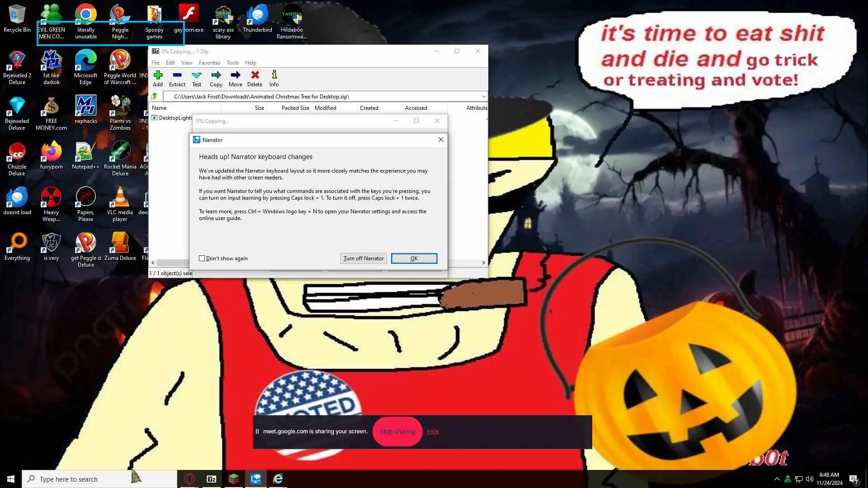Click Turn off Narrator button
The width and height of the screenshot is (868, 488).
(363, 258)
